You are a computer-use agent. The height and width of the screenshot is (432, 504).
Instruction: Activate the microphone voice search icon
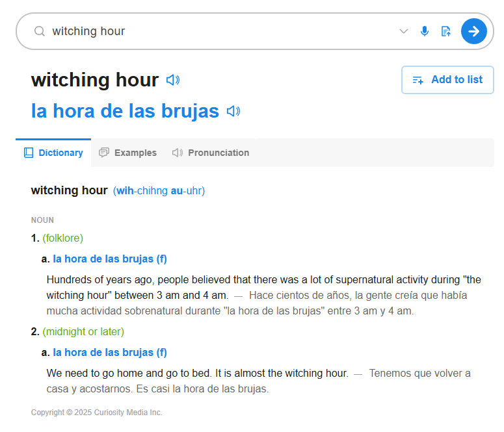click(425, 31)
